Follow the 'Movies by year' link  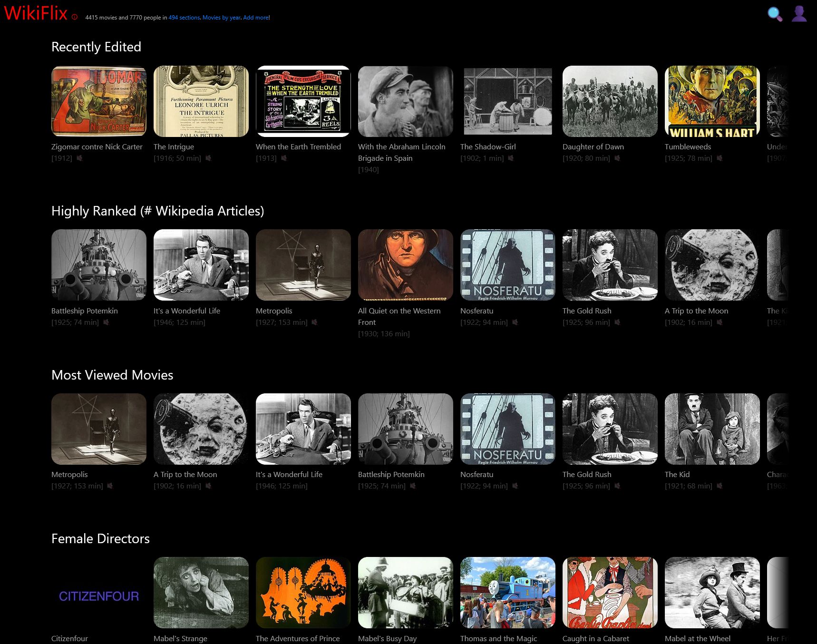coord(221,18)
